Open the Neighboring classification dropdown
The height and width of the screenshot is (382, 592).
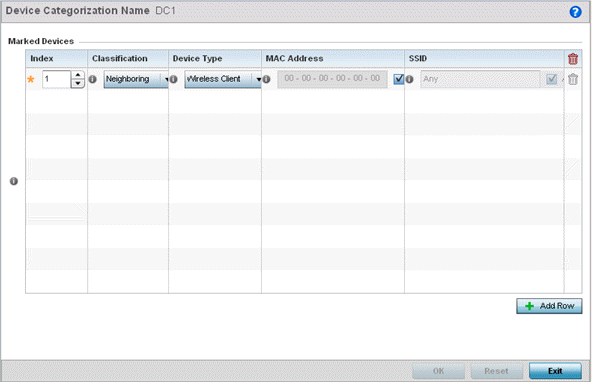point(136,79)
